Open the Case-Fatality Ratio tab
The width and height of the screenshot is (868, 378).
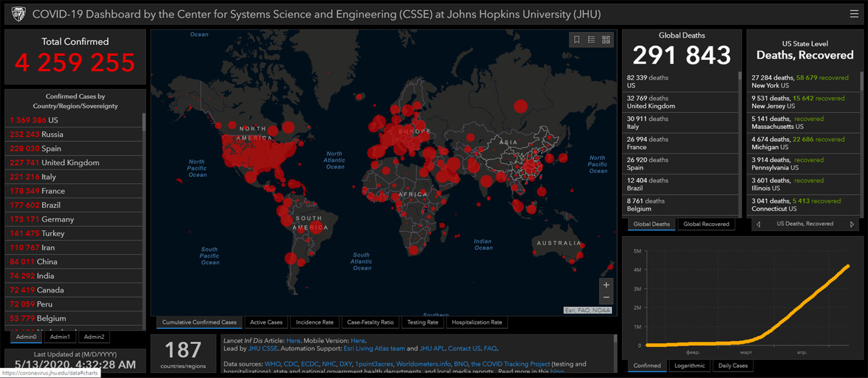tap(370, 322)
